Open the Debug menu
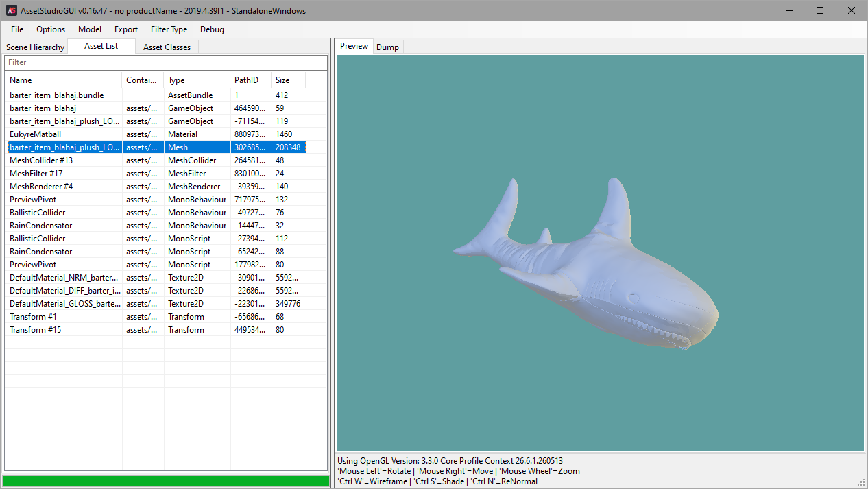This screenshot has width=868, height=489. point(212,29)
